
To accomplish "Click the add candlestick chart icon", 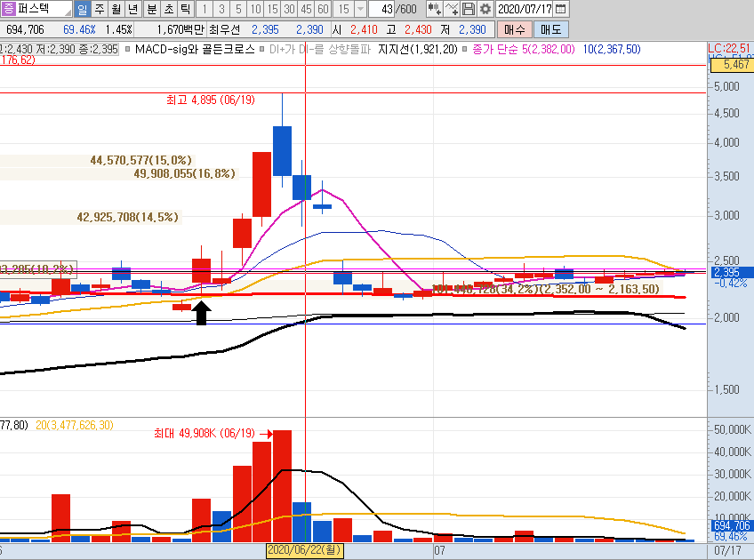I will pyautogui.click(x=434, y=9).
